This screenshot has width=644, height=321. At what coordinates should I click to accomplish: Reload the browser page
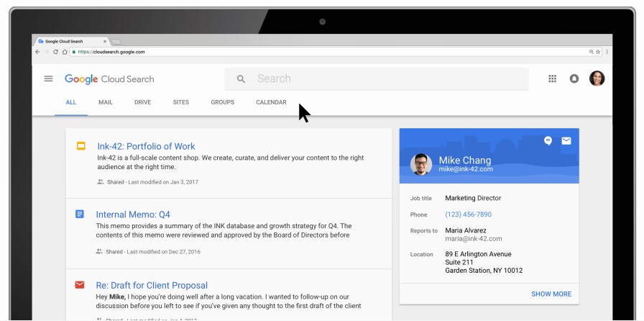pyautogui.click(x=55, y=52)
